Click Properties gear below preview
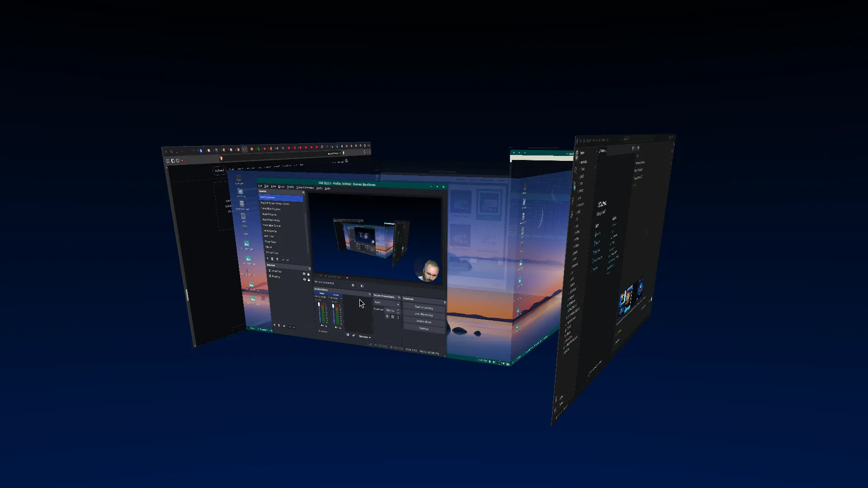 [x=353, y=285]
